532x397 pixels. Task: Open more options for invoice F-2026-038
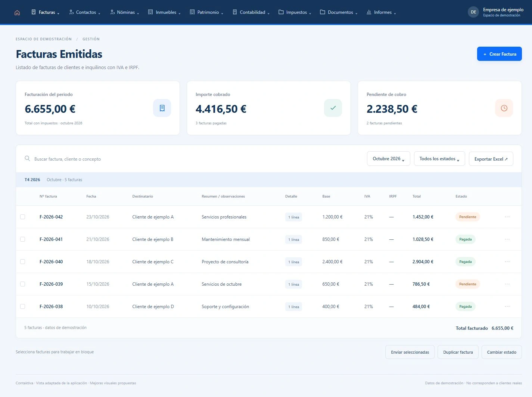[x=507, y=307]
